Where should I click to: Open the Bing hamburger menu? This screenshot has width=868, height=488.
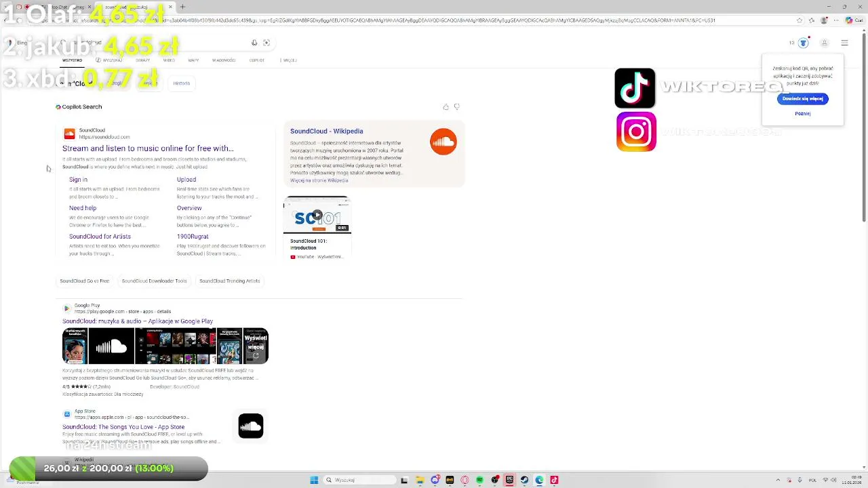click(844, 43)
